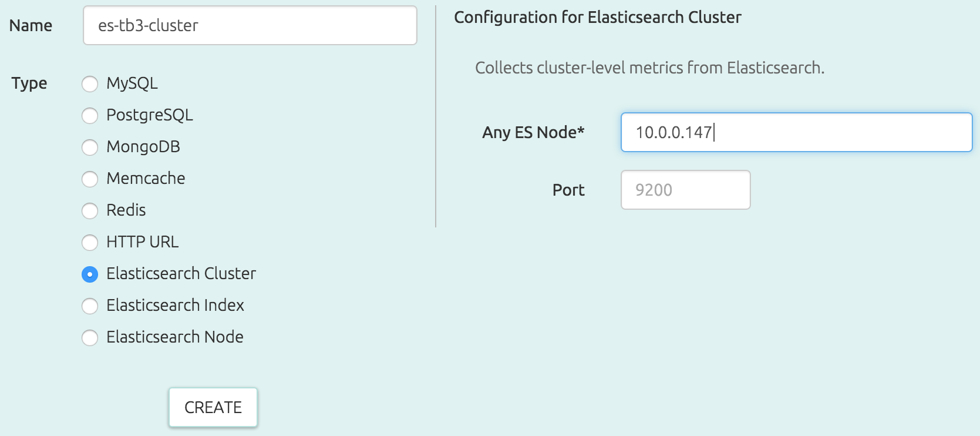This screenshot has width=980, height=436.
Task: Click the Port label text
Action: click(568, 190)
